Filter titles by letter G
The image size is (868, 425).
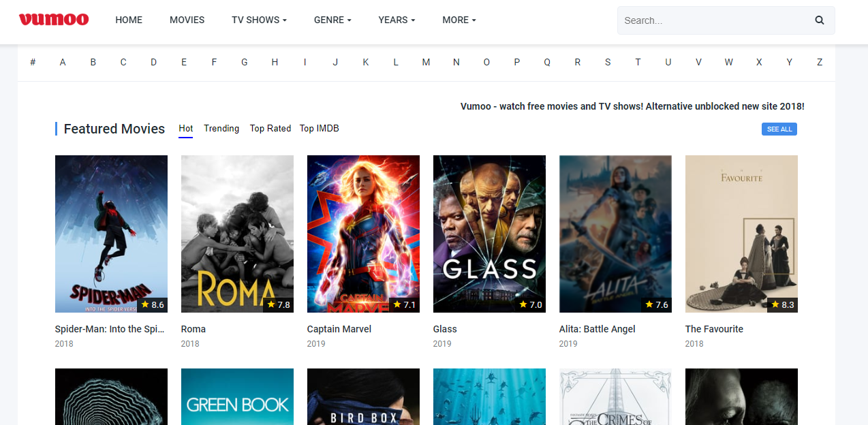tap(245, 62)
